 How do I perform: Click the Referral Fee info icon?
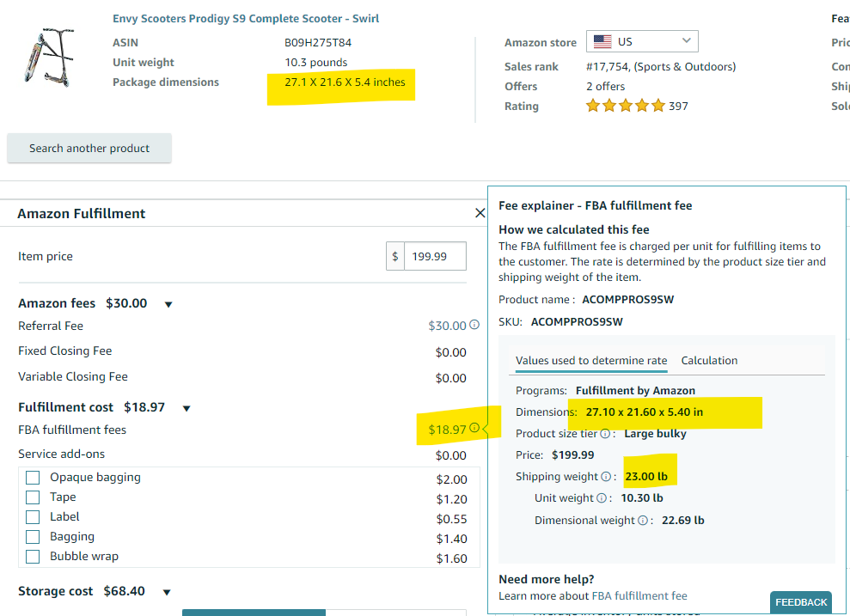pos(474,325)
